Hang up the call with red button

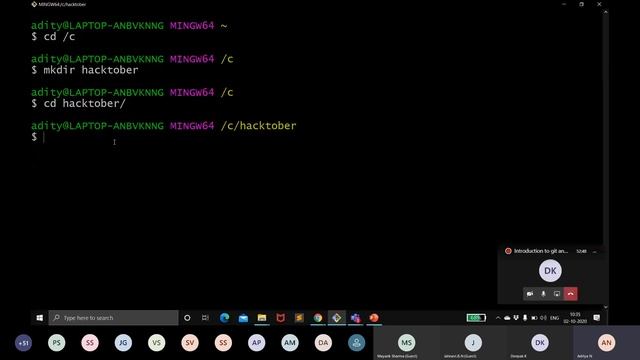[571, 293]
